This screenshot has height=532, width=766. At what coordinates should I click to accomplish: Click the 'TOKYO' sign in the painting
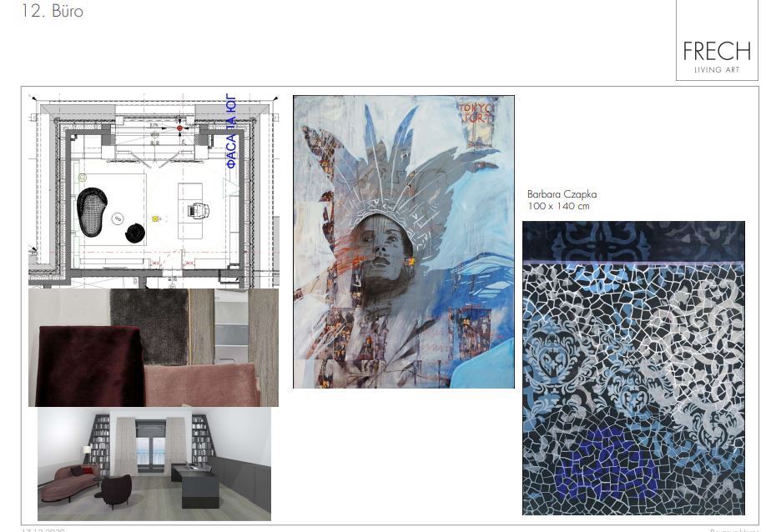475,107
